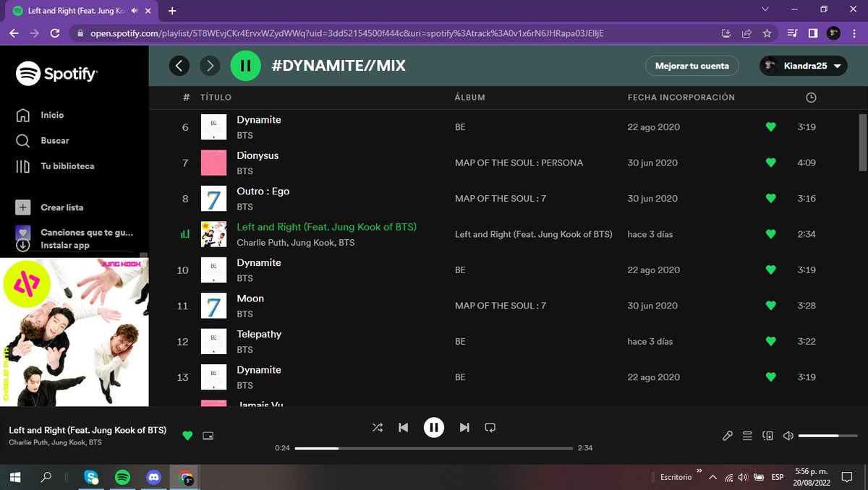This screenshot has height=490, width=868.
Task: Open Chrome tab search dropdown arrow
Action: click(767, 10)
